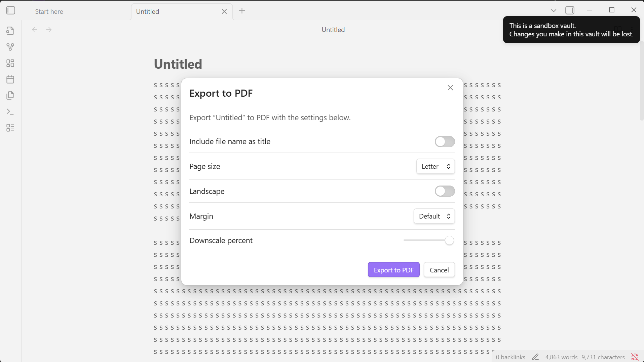Click the Downscale percent slider handle
644x362 pixels.
[449, 240]
